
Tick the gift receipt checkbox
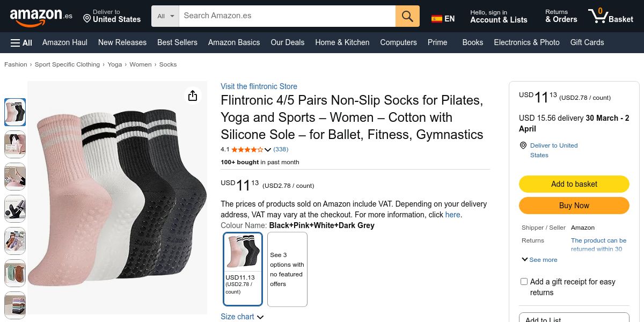point(524,282)
